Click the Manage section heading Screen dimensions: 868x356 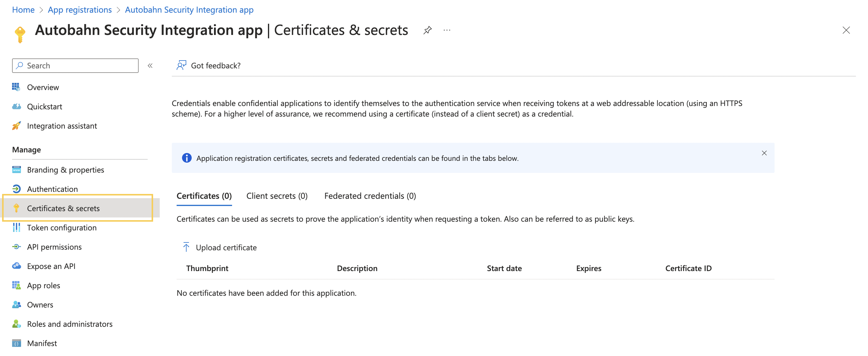[26, 150]
